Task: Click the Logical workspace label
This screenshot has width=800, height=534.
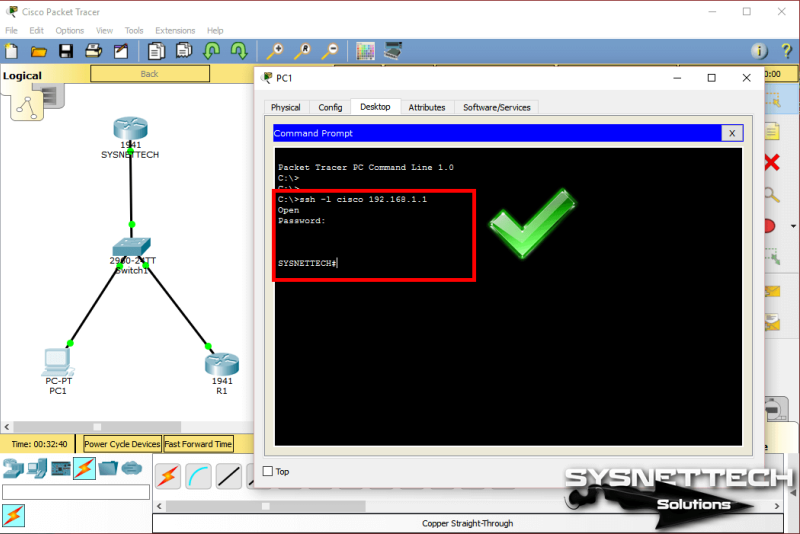Action: 22,75
